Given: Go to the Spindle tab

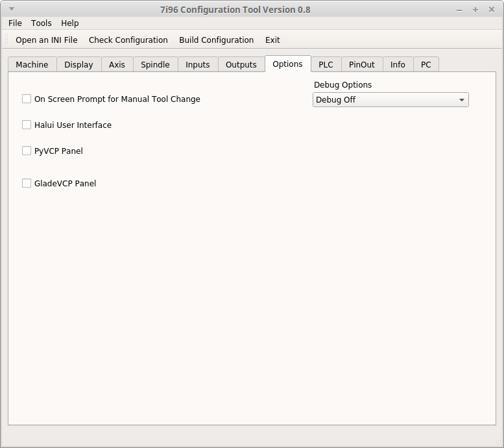Looking at the screenshot, I should coord(155,65).
